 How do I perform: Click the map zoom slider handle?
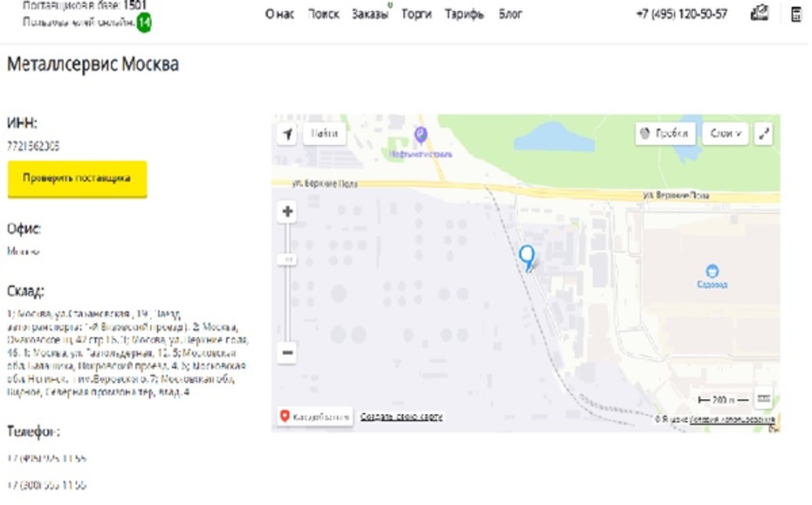tap(288, 261)
